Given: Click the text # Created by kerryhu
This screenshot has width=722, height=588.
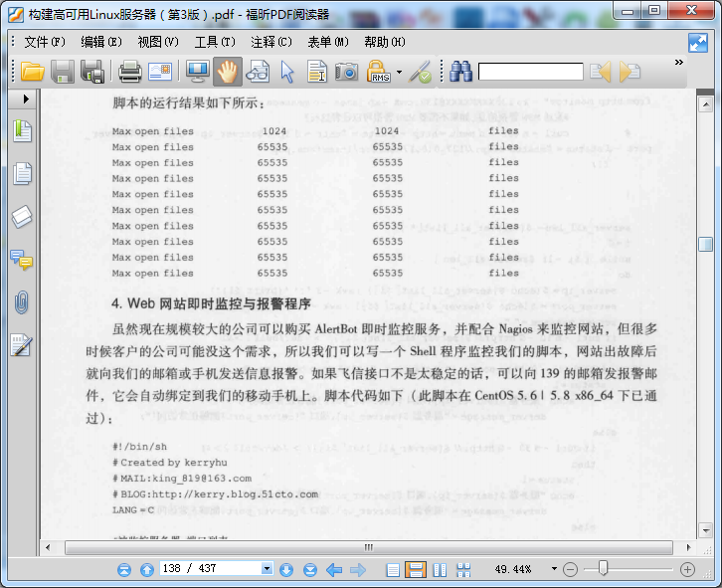Looking at the screenshot, I should [170, 463].
